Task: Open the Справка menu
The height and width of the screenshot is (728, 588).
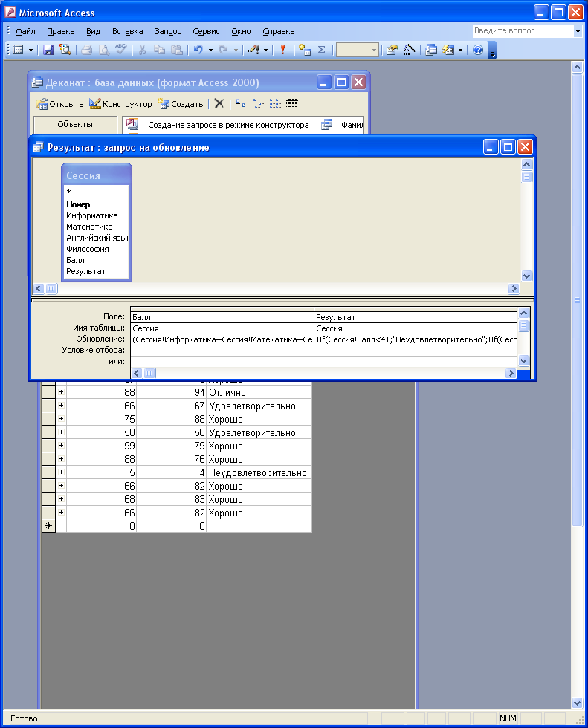Action: click(x=279, y=31)
